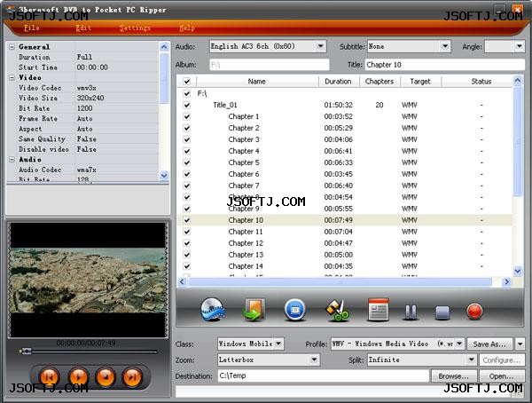Open the Zoom Letterbox dropdown
The width and height of the screenshot is (532, 403).
pyautogui.click(x=314, y=360)
